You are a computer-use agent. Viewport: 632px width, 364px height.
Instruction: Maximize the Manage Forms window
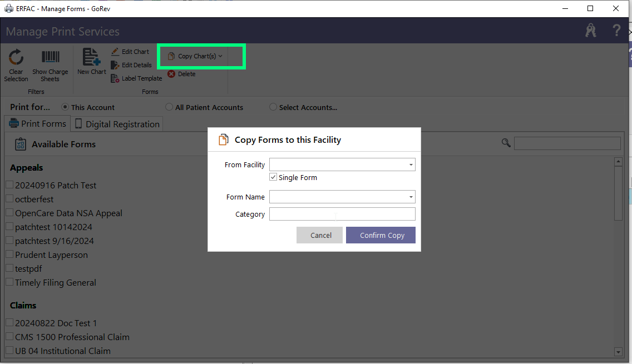(590, 8)
